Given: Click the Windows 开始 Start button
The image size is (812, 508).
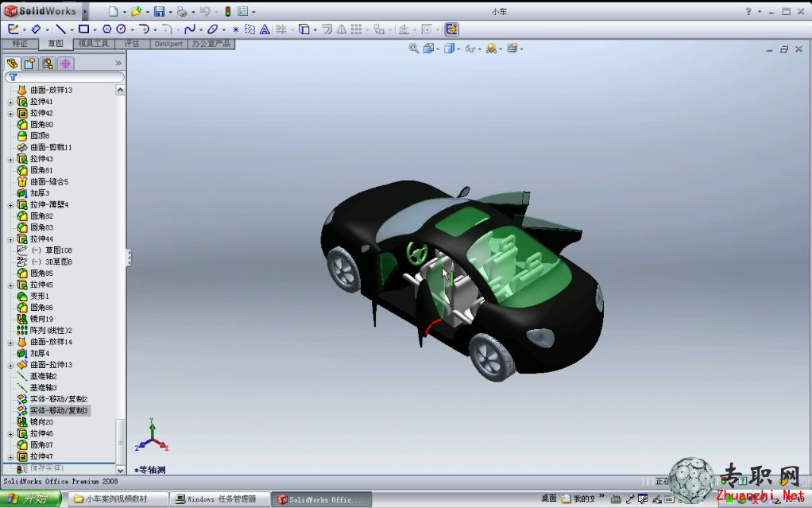Looking at the screenshot, I should click(x=31, y=498).
